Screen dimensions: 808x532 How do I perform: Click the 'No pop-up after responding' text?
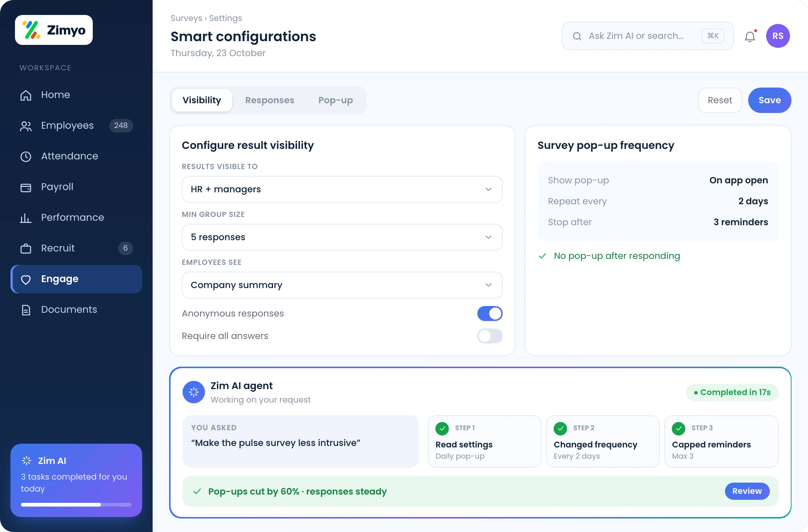point(617,256)
